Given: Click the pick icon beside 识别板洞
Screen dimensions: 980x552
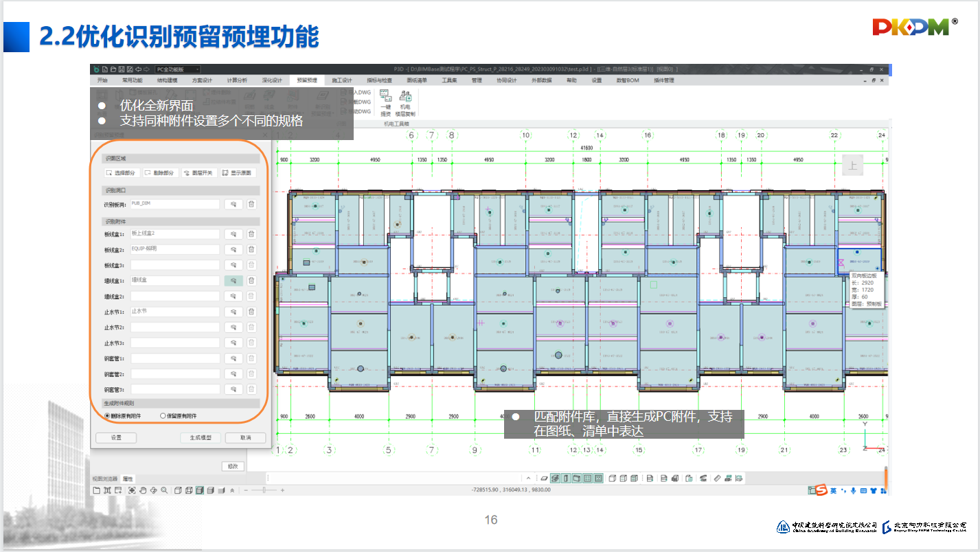Looking at the screenshot, I should coord(233,204).
